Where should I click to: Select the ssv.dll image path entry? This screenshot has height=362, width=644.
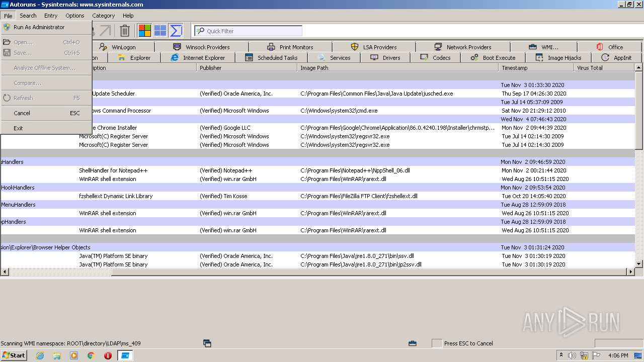point(357,256)
